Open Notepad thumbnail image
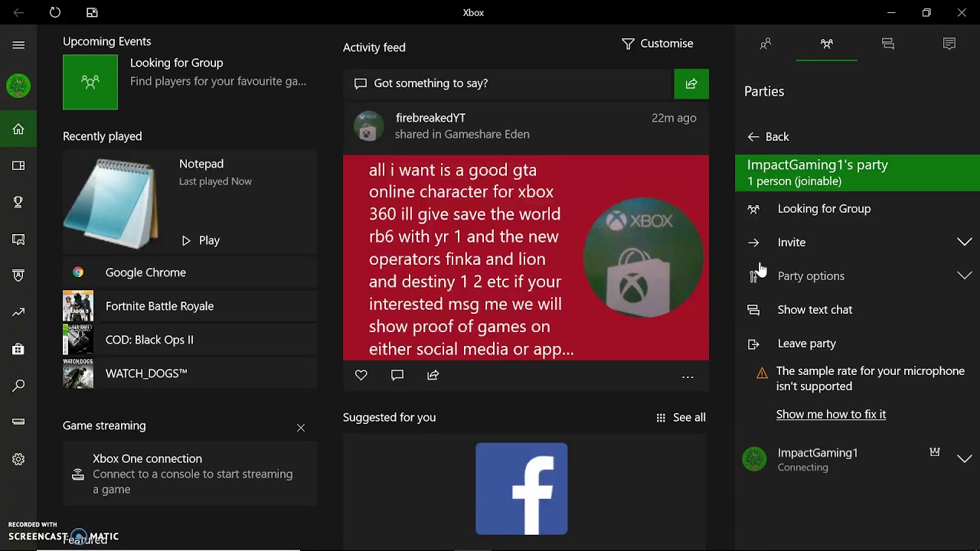 coord(112,203)
